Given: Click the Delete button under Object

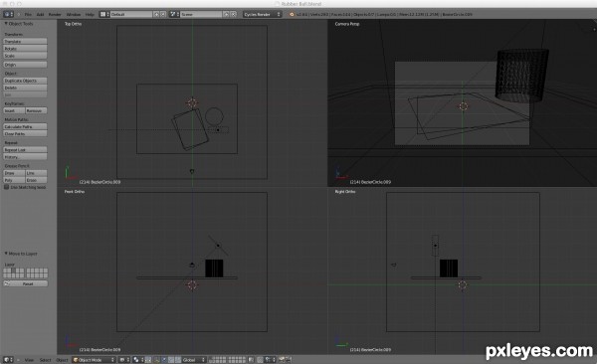Looking at the screenshot, I should [25, 88].
